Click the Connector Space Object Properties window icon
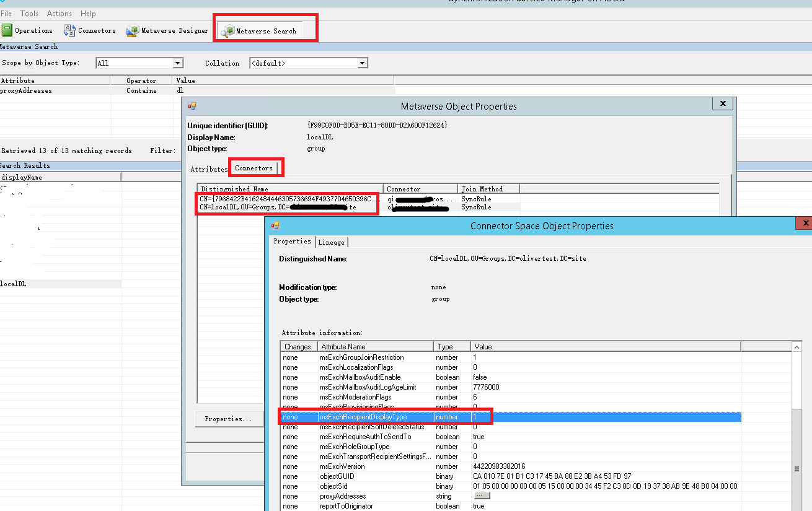Viewport: 812px width, 511px height. [x=275, y=225]
